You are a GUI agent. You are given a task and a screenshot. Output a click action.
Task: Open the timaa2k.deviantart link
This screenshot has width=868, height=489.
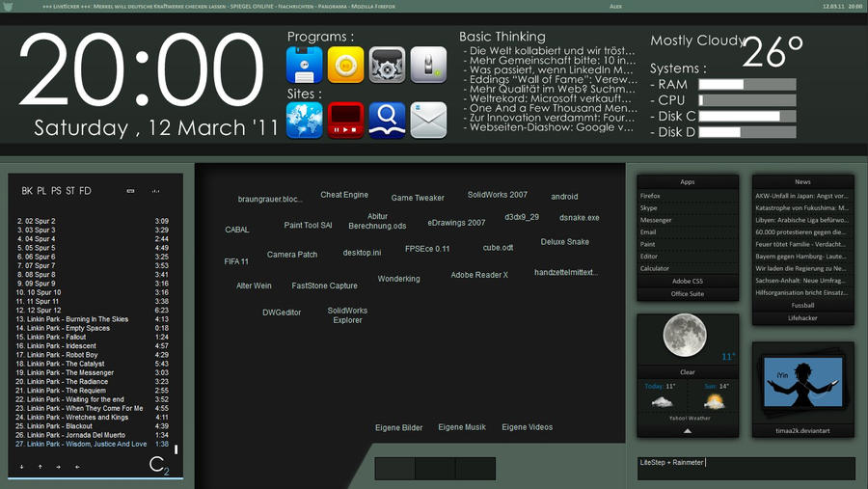pos(802,431)
